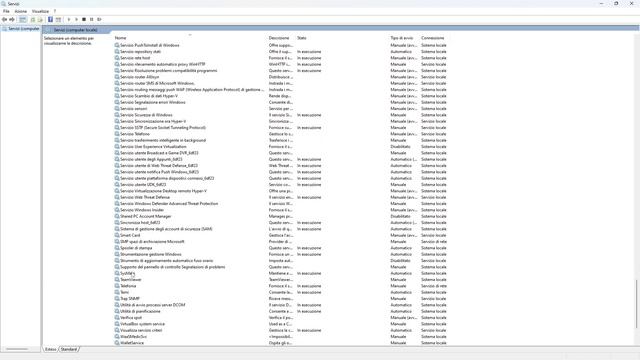Screen dimensions: 640x360
Task: Select Utilità di avvio processi server DCOM
Action: click(x=281, y=305)
